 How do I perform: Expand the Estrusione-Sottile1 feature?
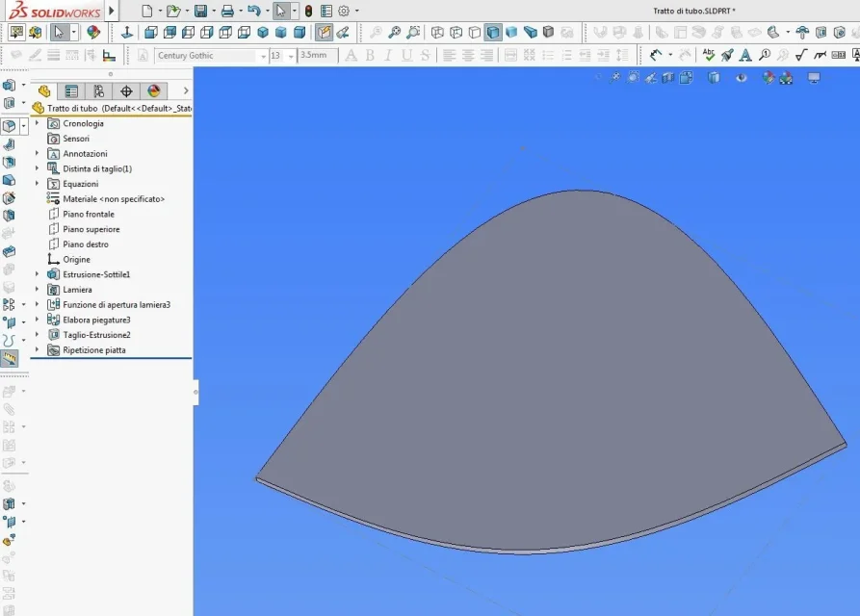[38, 274]
